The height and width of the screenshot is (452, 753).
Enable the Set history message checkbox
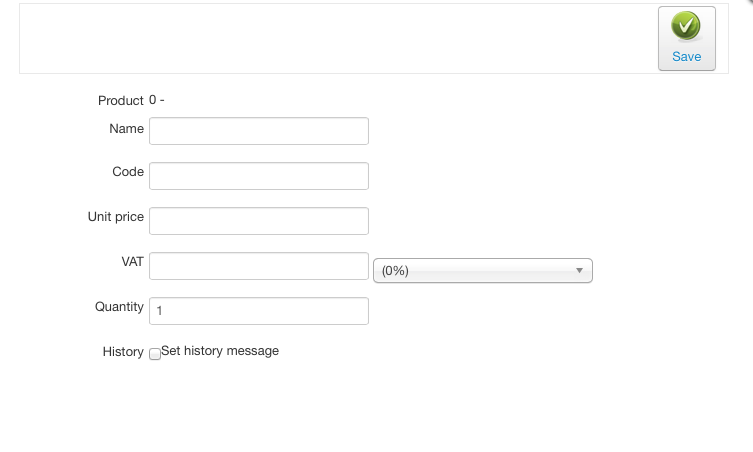155,353
